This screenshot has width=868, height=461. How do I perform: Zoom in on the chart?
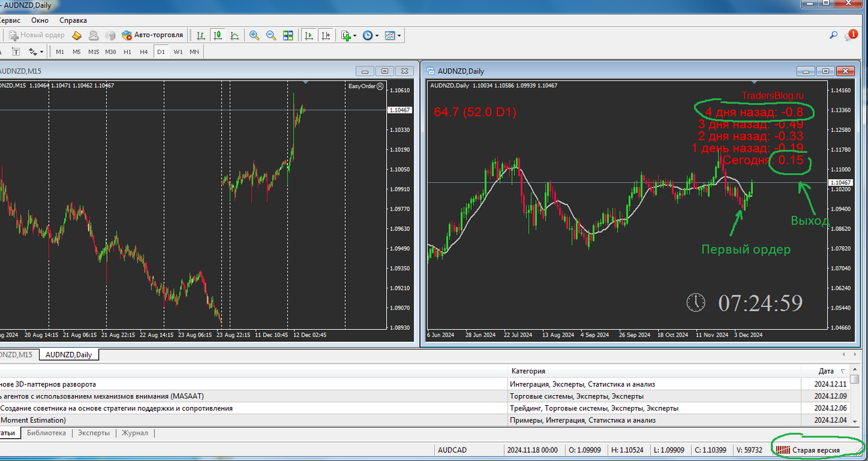pyautogui.click(x=254, y=35)
